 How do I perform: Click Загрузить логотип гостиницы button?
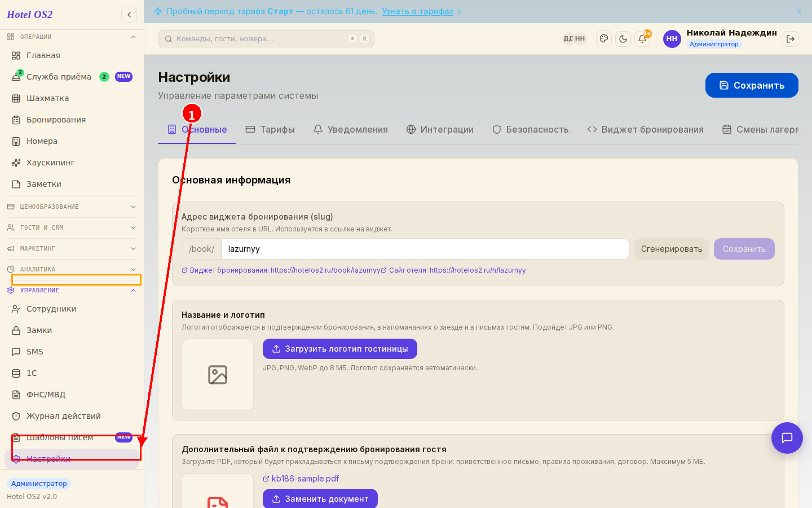340,349
